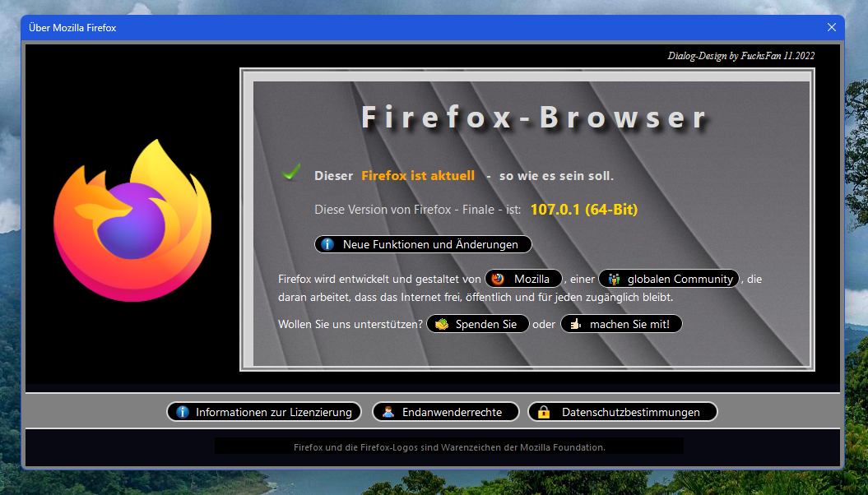This screenshot has width=868, height=495.
Task: Click the padlock icon on Datenschutzbestimmungen
Action: (544, 412)
